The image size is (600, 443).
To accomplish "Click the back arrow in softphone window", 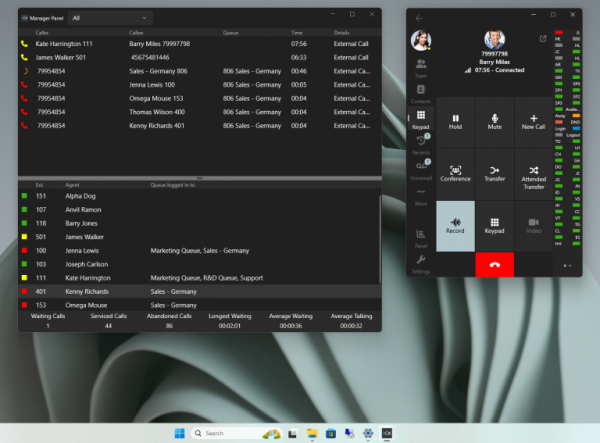I will point(419,18).
